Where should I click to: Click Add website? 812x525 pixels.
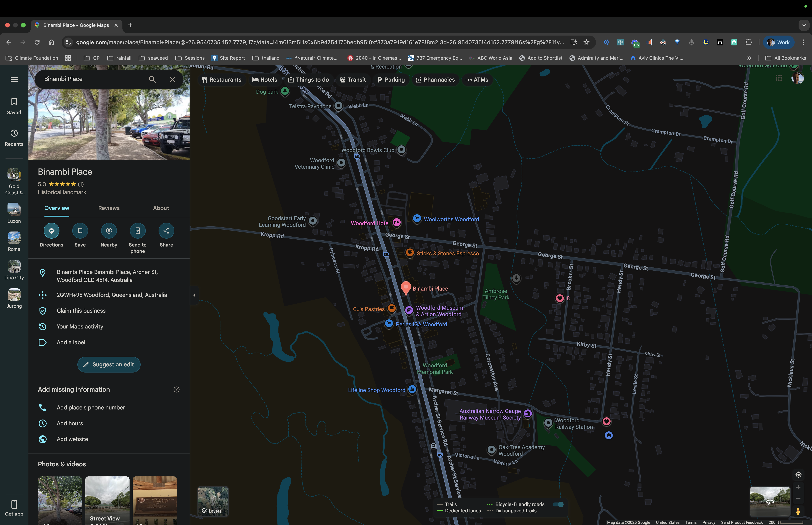click(109, 439)
